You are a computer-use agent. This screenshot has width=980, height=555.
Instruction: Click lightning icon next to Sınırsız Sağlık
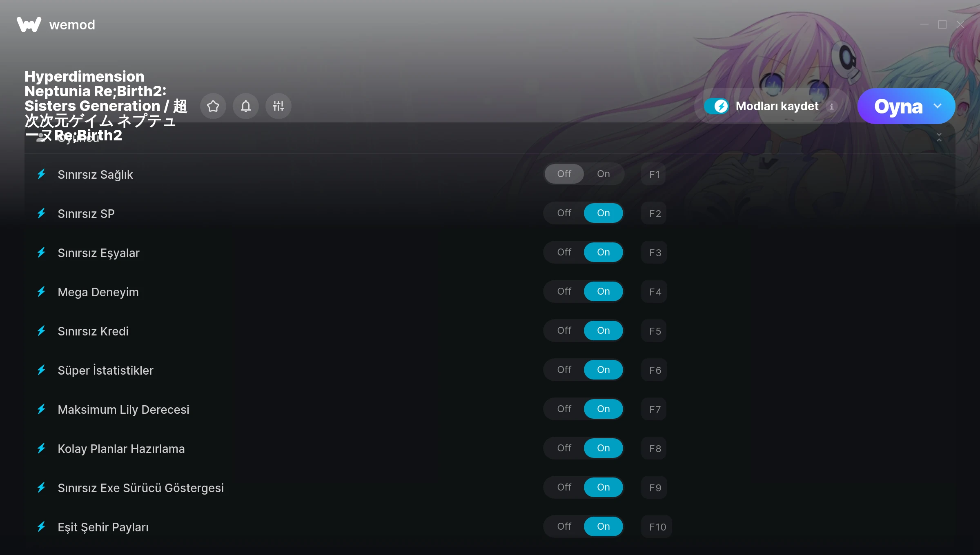pyautogui.click(x=41, y=174)
